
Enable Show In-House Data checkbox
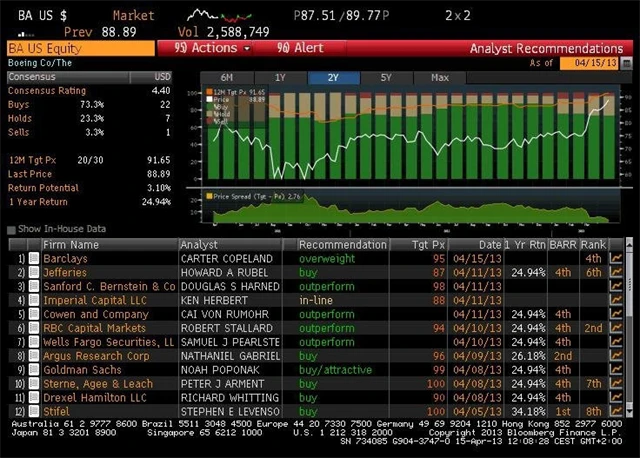(x=11, y=229)
